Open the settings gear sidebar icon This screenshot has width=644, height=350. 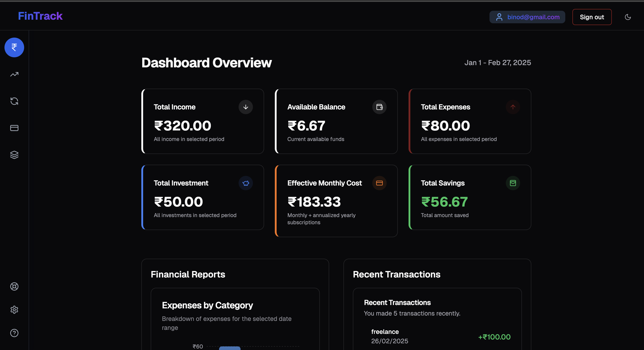click(14, 309)
